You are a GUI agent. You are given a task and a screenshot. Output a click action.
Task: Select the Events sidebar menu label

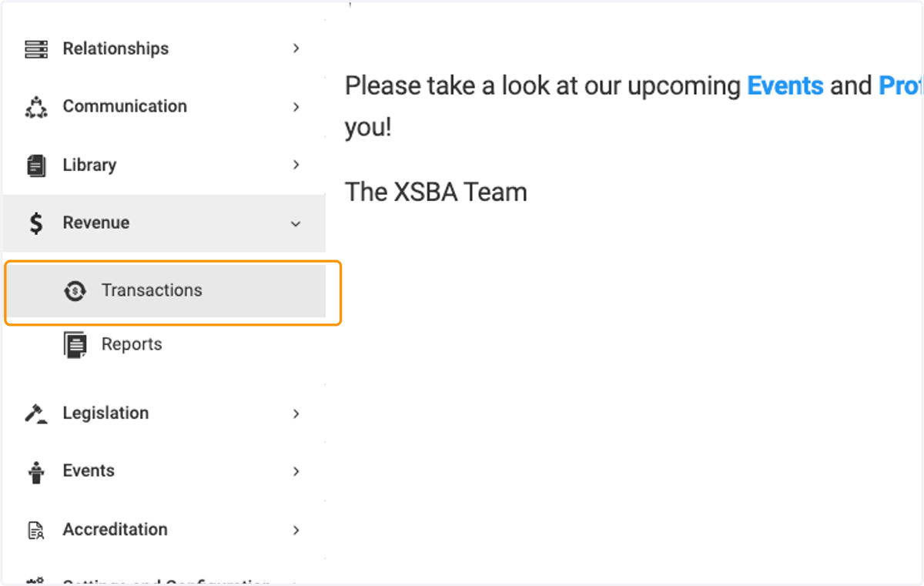point(89,470)
